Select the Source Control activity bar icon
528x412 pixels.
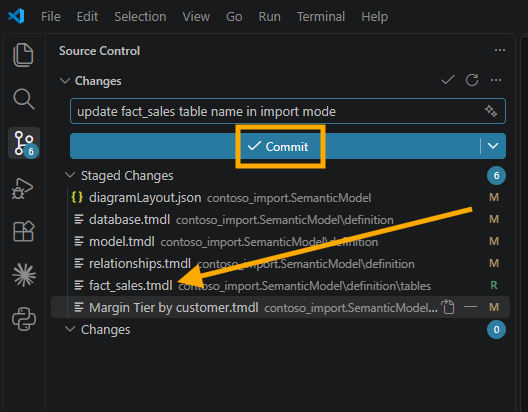24,143
